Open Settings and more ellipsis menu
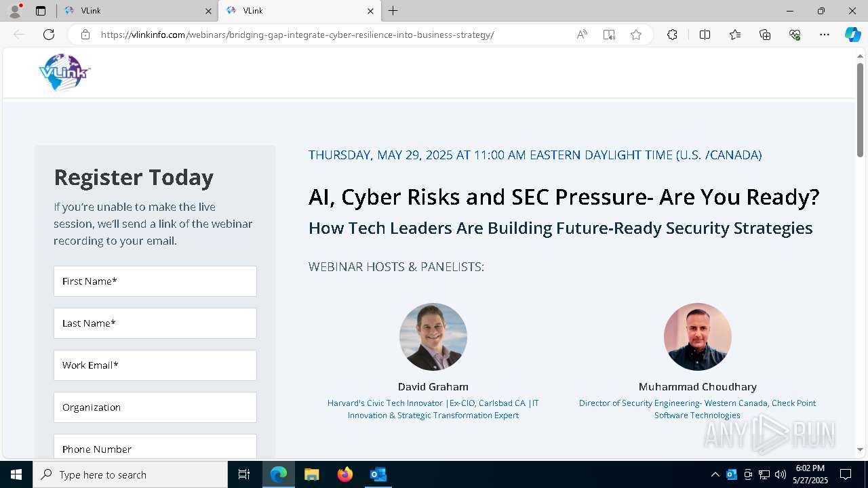868x488 pixels. (825, 35)
